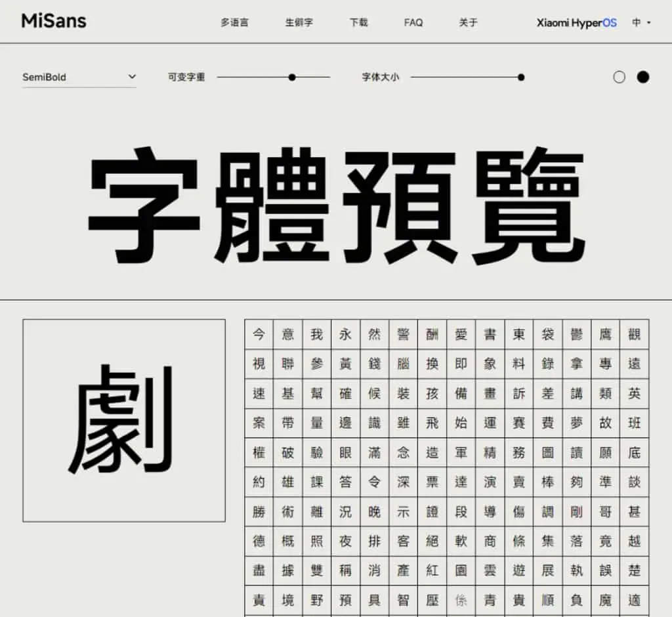Select the 愛 character cell
The width and height of the screenshot is (672, 617).
[461, 334]
